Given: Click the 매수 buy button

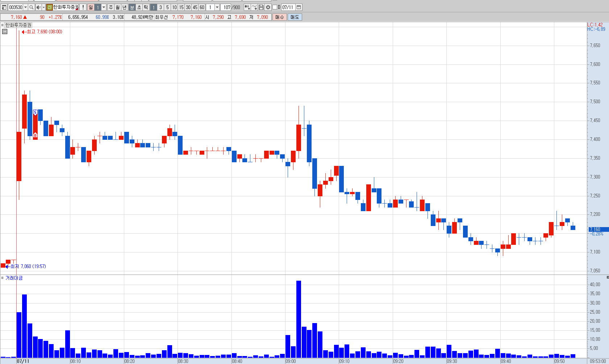Looking at the screenshot, I should click(x=280, y=17).
